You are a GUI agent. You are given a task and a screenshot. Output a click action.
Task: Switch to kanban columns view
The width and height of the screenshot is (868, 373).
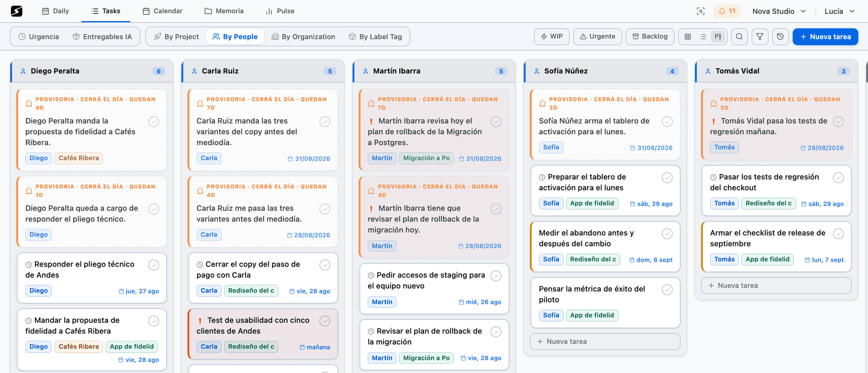coord(718,36)
